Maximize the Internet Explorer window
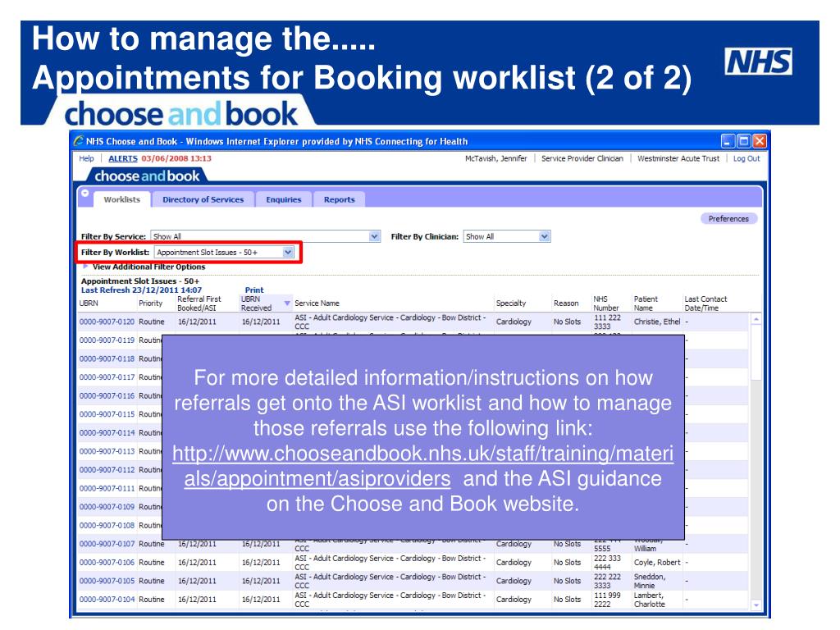The image size is (840, 630). tap(743, 141)
